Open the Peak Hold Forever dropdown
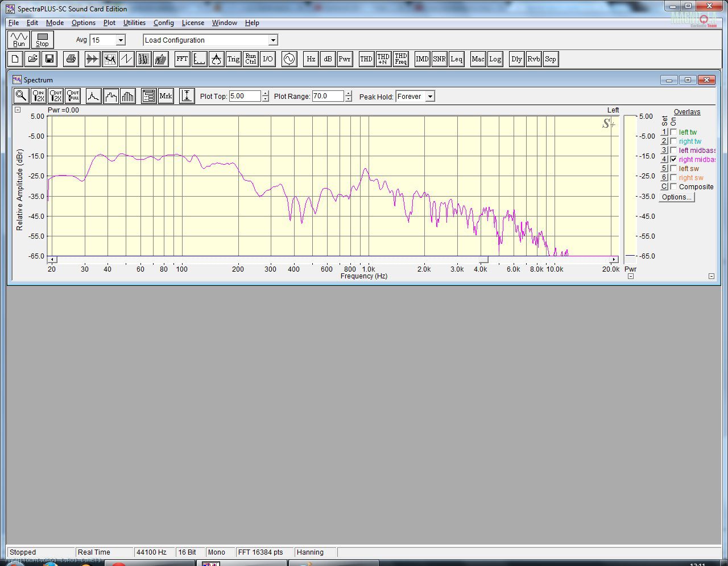 tap(430, 97)
